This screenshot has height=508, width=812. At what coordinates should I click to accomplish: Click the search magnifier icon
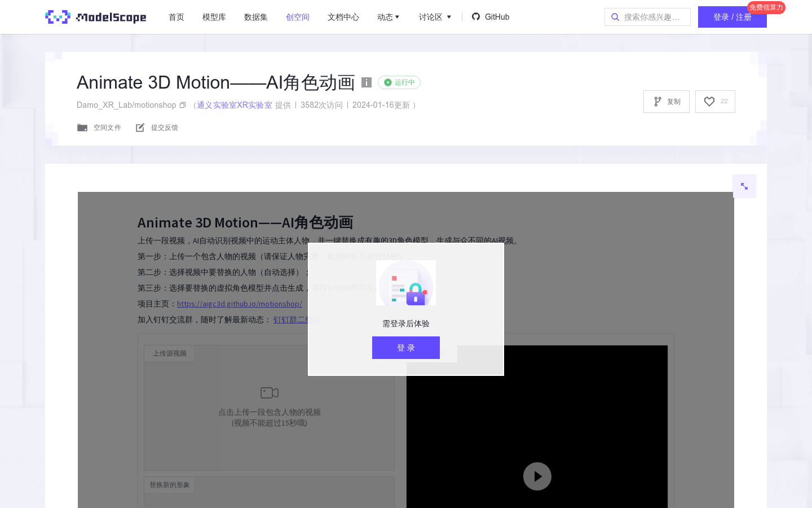click(615, 17)
